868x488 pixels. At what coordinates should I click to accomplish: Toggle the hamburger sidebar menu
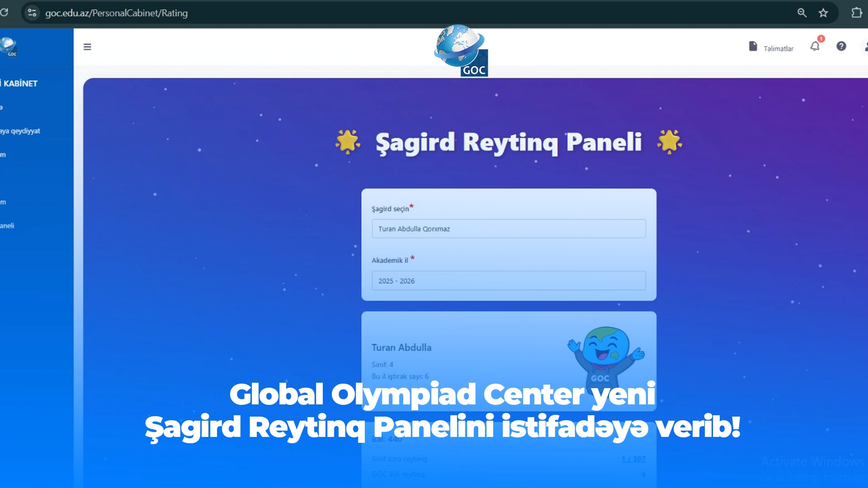(87, 47)
